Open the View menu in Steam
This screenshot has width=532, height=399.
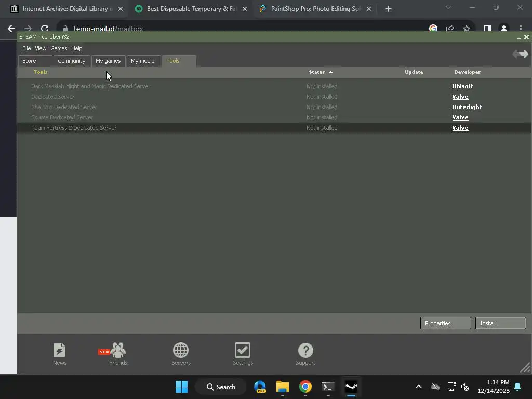(x=41, y=48)
